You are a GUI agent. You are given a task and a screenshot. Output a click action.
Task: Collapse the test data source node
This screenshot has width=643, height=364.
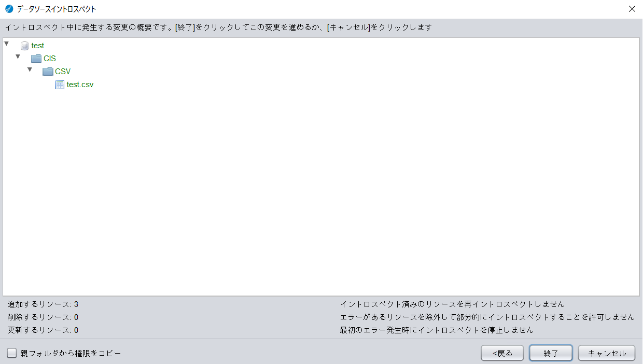(6, 44)
